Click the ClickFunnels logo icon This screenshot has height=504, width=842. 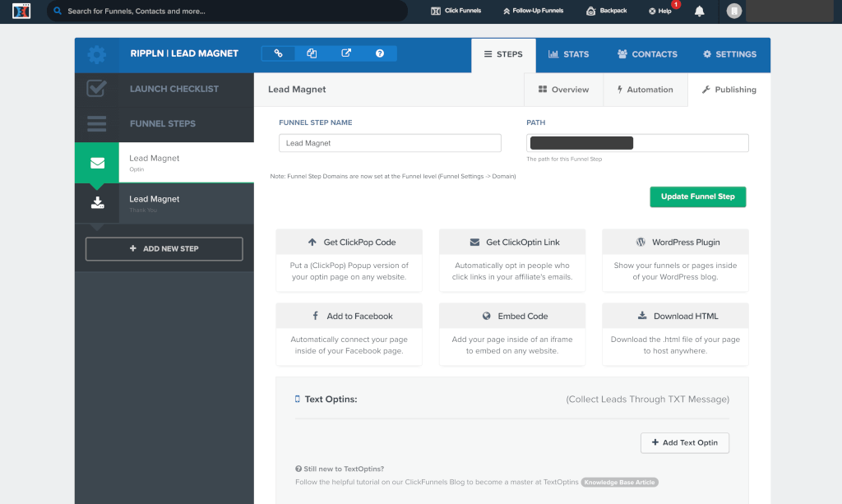(21, 11)
